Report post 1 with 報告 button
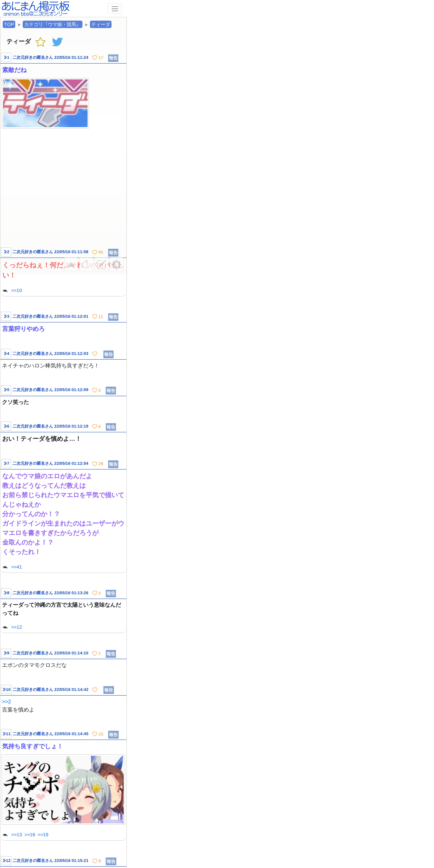 tap(113, 58)
